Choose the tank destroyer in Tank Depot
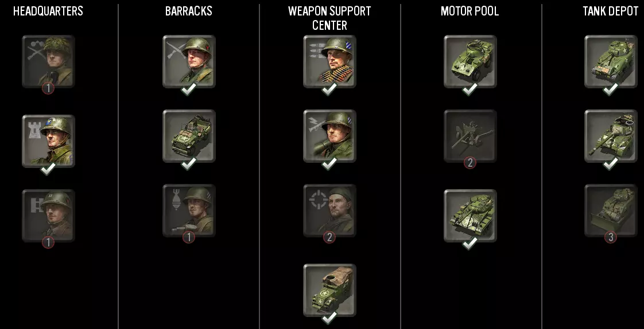Image resolution: width=644 pixels, height=329 pixels. tap(611, 136)
